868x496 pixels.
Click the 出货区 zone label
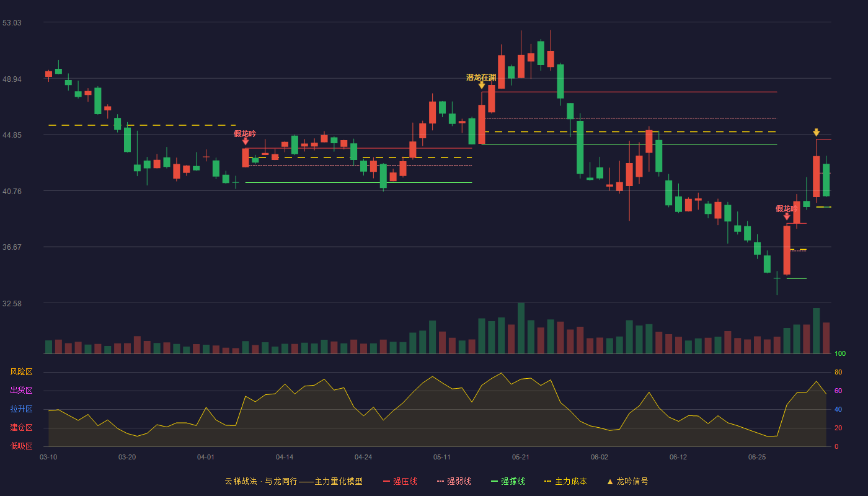click(21, 391)
